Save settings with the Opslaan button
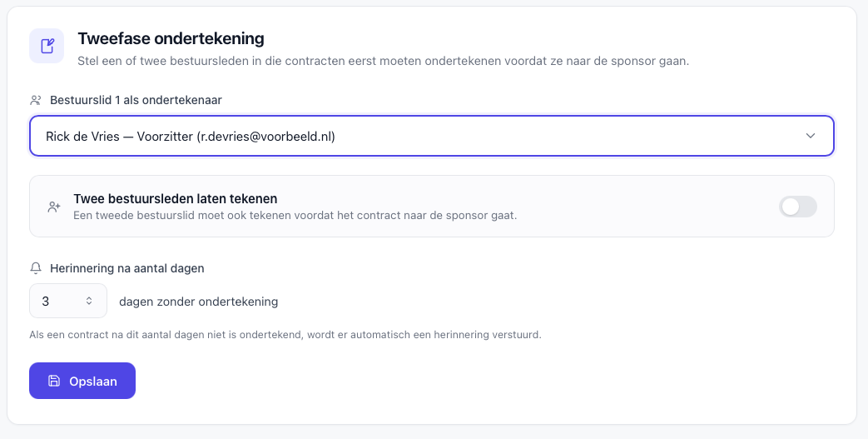 coord(82,381)
